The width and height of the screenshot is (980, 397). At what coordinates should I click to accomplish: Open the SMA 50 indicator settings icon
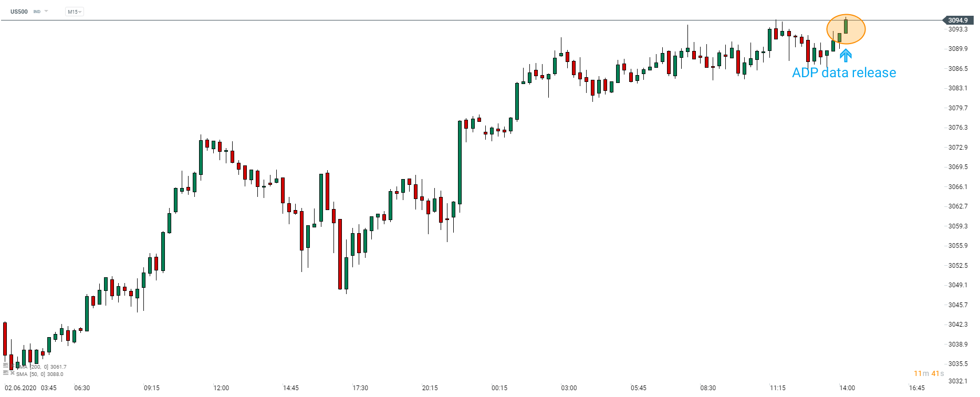point(6,373)
